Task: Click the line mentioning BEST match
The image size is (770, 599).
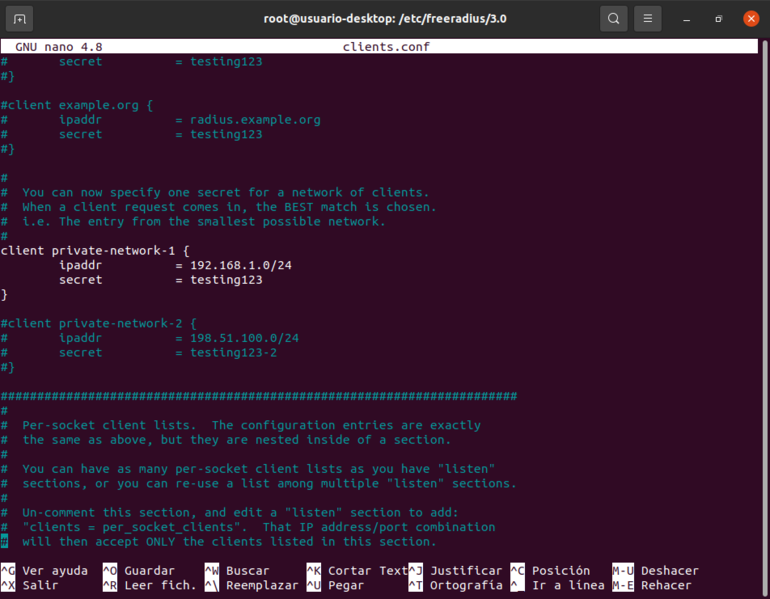Action: [x=219, y=207]
